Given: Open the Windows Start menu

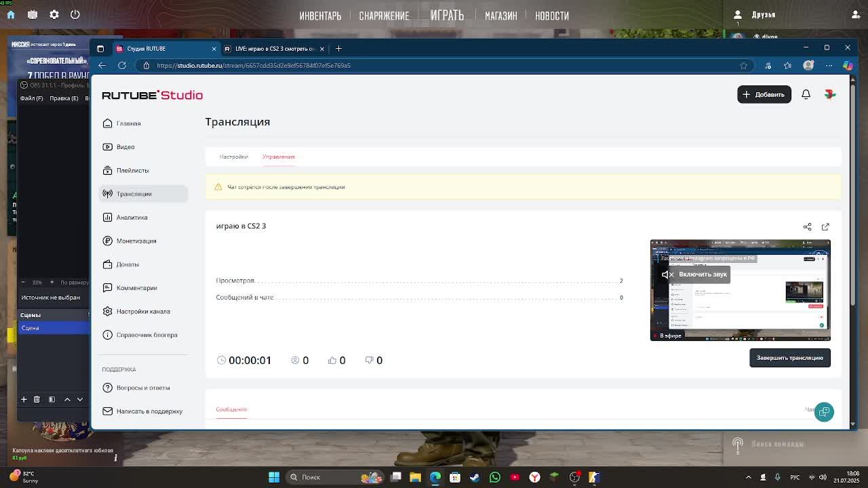Looking at the screenshot, I should [x=274, y=477].
